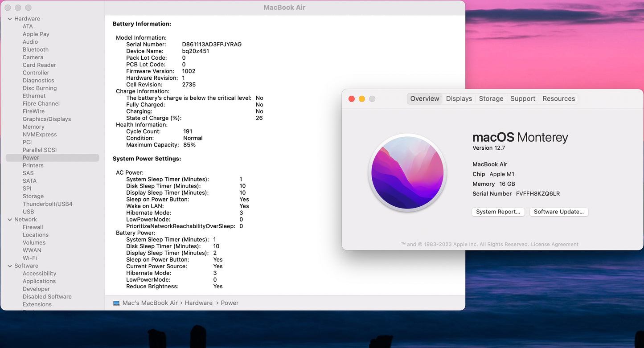Select Disabled Software in sidebar
Screen dimensions: 644x348
47,297
